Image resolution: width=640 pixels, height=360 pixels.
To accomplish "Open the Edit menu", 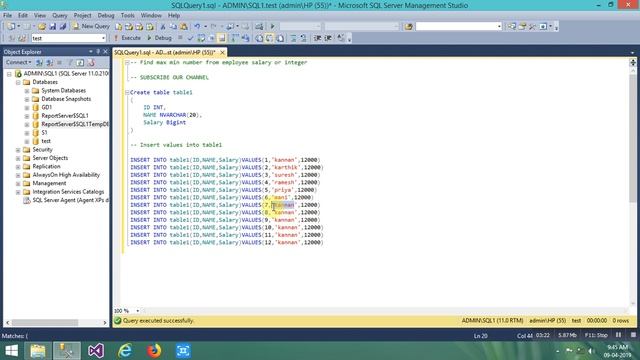I will (23, 16).
